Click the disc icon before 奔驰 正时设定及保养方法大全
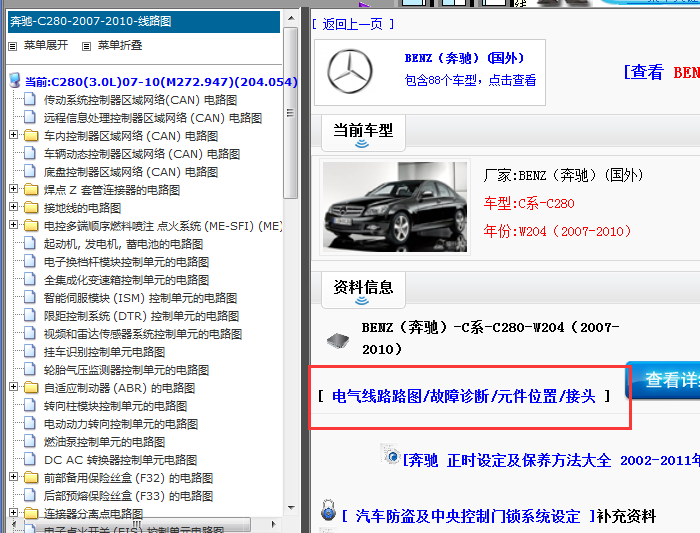The height and width of the screenshot is (533, 700). tap(391, 454)
